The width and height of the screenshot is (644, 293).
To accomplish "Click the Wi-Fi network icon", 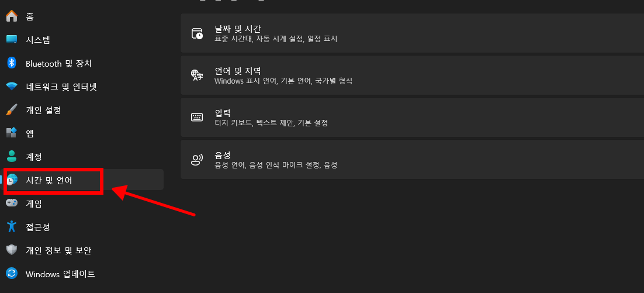I will pyautogui.click(x=12, y=87).
